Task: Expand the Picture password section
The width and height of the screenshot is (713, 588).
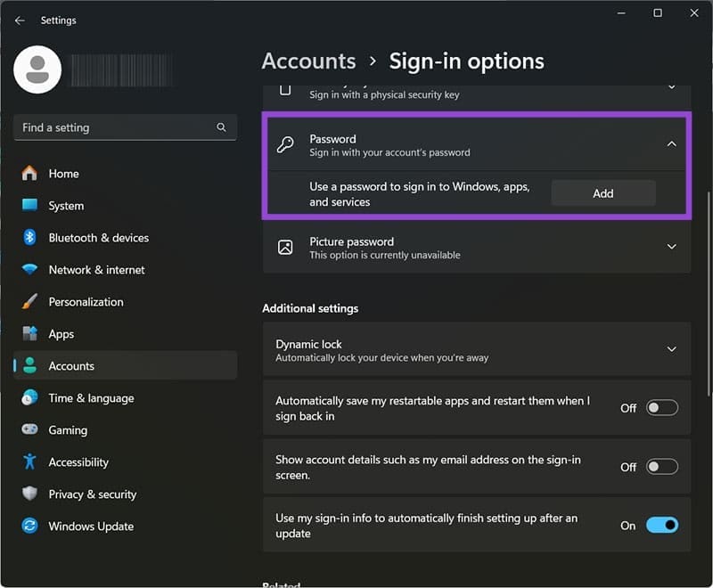Action: point(672,247)
